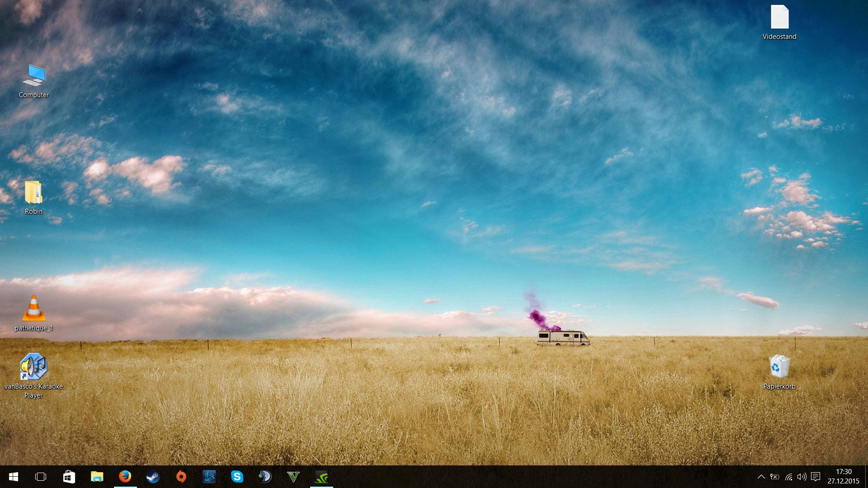Switch to Firefox in the taskbar
The image size is (868, 488).
[x=125, y=477]
